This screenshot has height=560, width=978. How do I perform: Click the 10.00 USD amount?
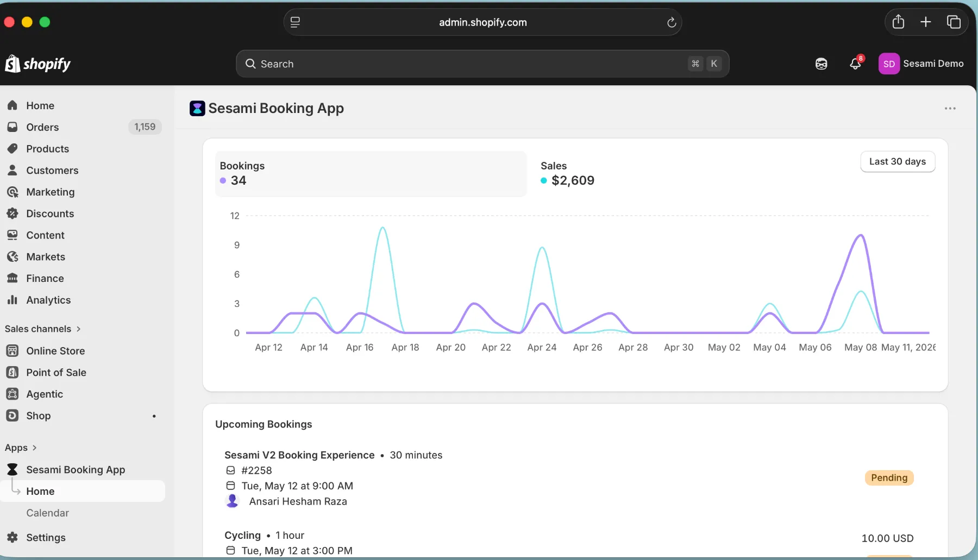(887, 538)
